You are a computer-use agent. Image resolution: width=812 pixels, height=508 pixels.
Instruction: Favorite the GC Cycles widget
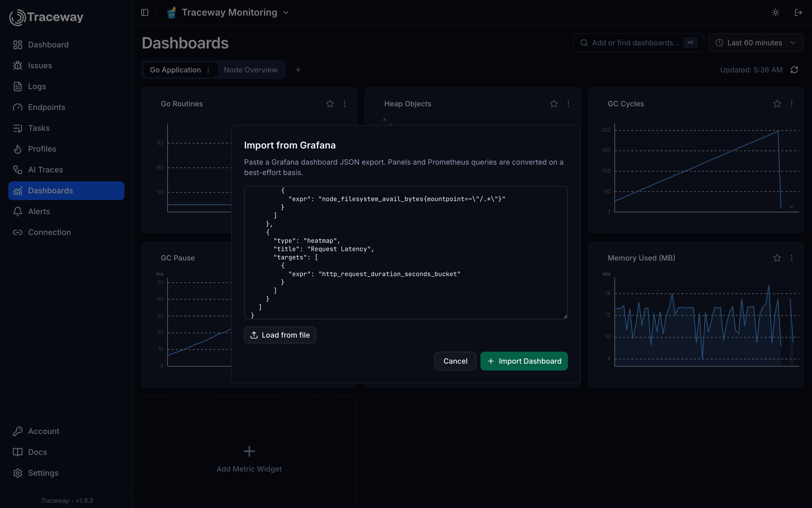pos(777,104)
